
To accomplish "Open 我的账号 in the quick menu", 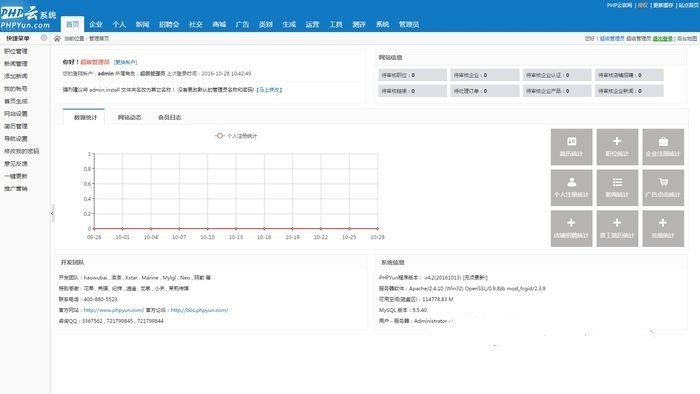I will (16, 89).
